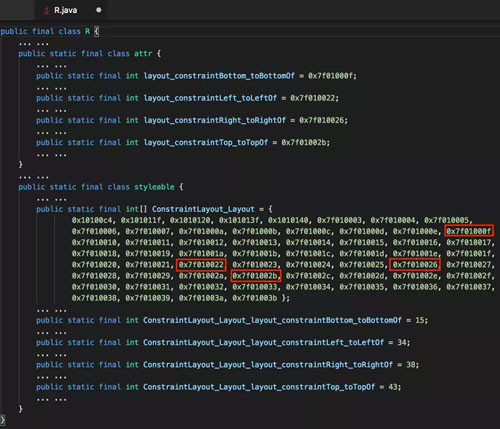
Task: Click value 0x7f01002b on the attr declaration line
Action: pyautogui.click(x=303, y=143)
